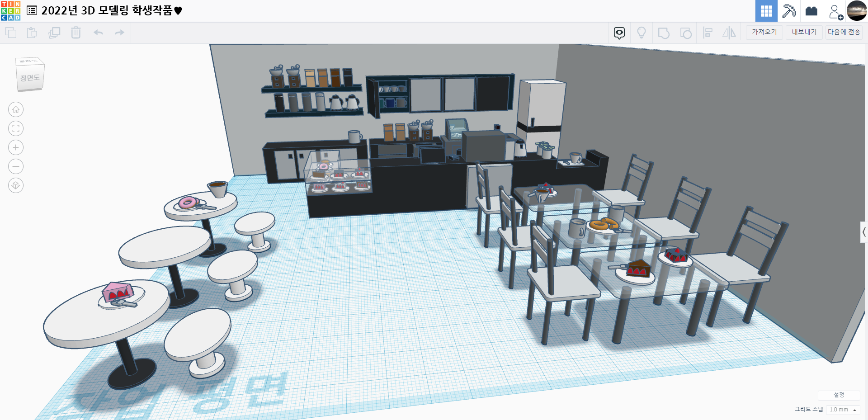868x420 pixels.
Task: Select the Copy tool
Action: click(11, 33)
